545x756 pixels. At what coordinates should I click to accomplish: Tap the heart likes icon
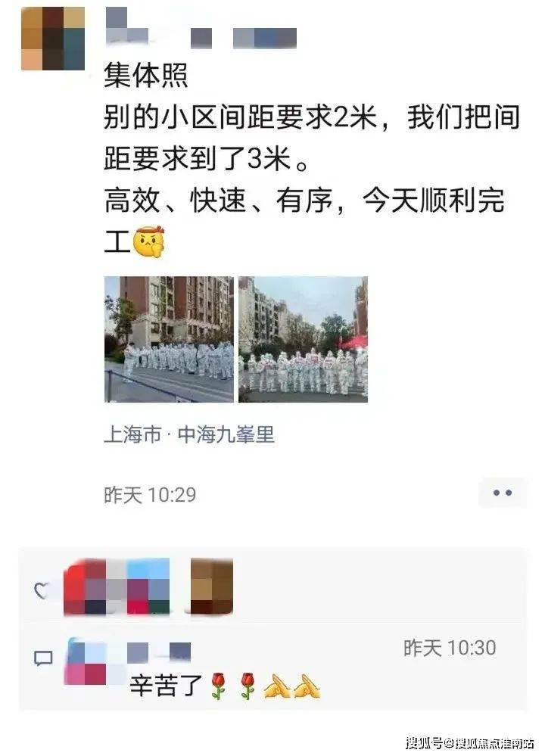[42, 590]
